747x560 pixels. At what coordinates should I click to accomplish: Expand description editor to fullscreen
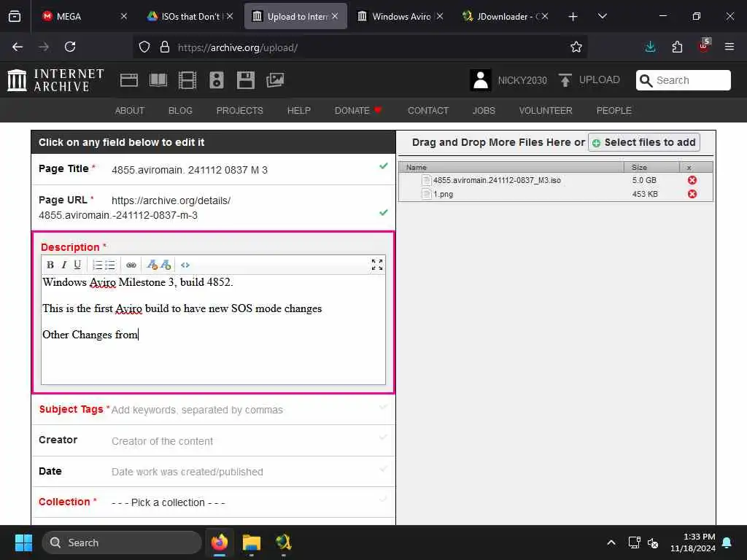point(377,265)
